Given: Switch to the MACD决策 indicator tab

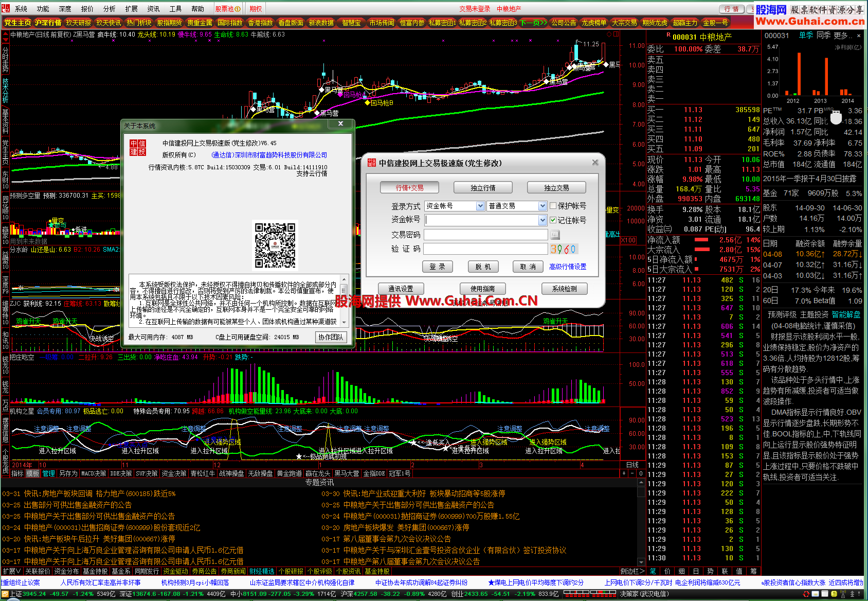Looking at the screenshot, I should coord(94,473).
